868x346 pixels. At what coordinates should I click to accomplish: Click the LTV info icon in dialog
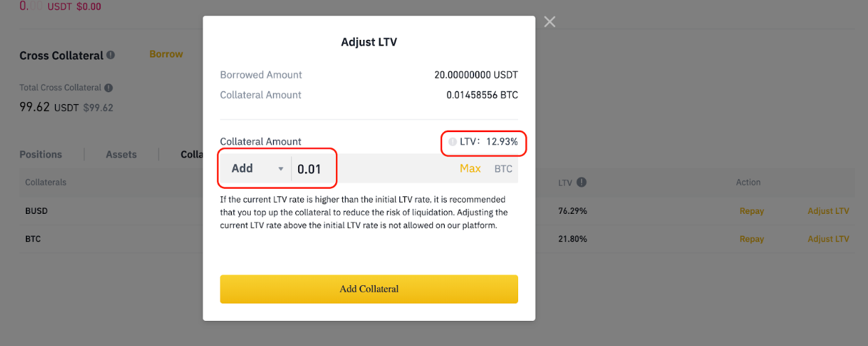pyautogui.click(x=453, y=142)
